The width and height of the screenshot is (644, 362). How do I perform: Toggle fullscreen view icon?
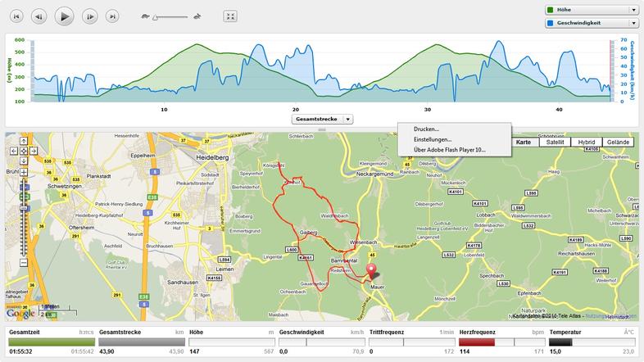click(x=230, y=16)
